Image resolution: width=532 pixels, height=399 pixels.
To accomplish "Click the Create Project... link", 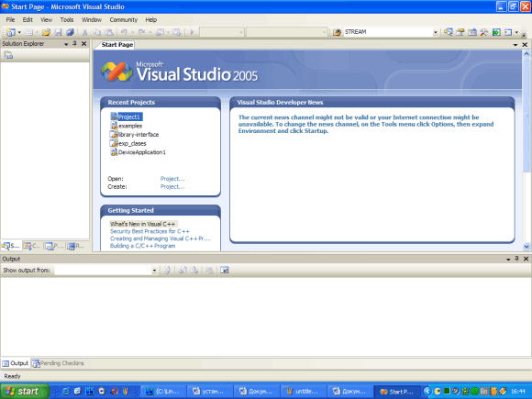I will point(172,186).
